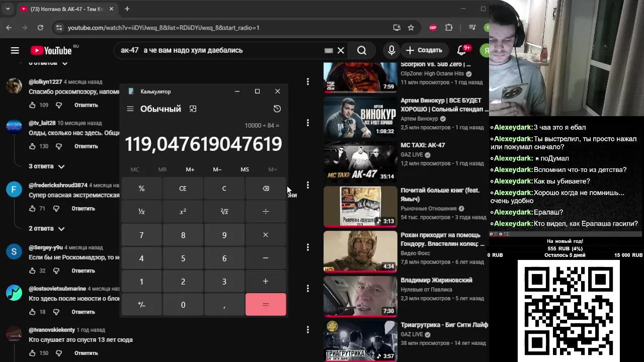Click calculator divide key
644x362 pixels.
[266, 212]
